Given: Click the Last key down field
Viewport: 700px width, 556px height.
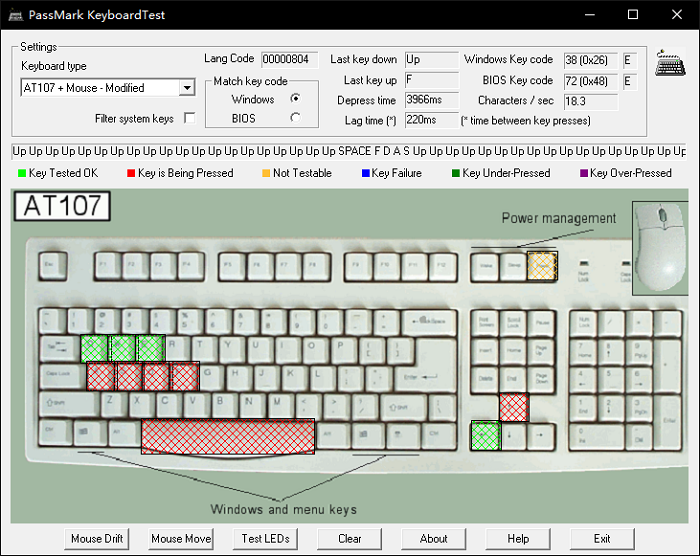Looking at the screenshot, I should 432,59.
